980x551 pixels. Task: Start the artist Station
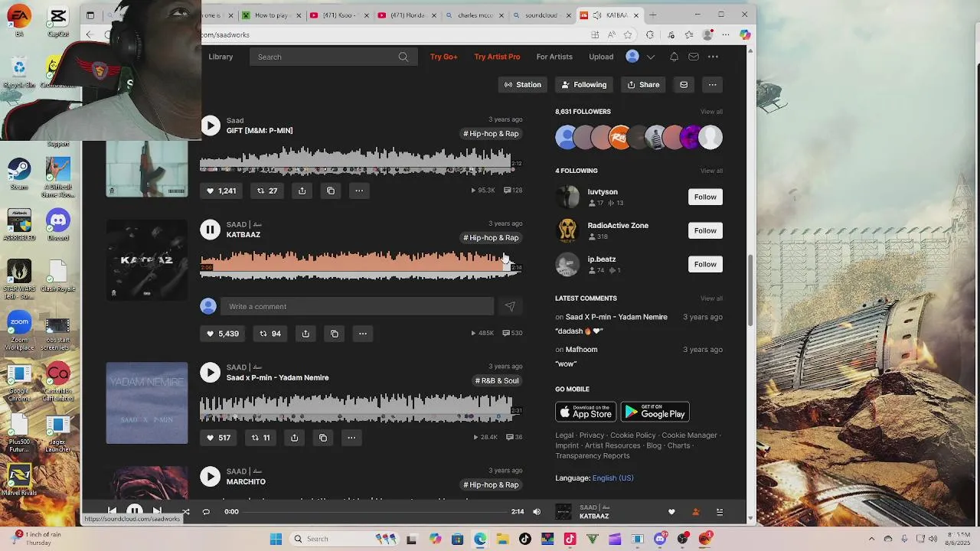523,85
